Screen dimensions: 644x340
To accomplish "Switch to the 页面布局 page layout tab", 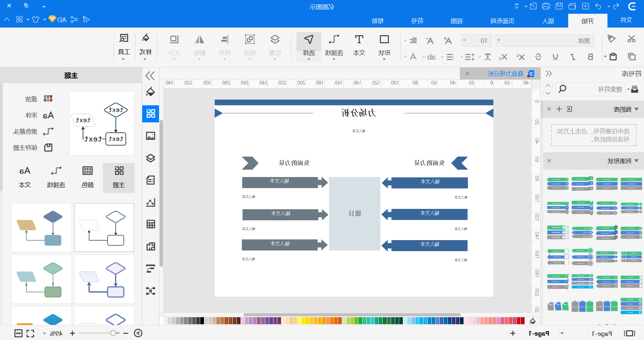I will (x=502, y=21).
